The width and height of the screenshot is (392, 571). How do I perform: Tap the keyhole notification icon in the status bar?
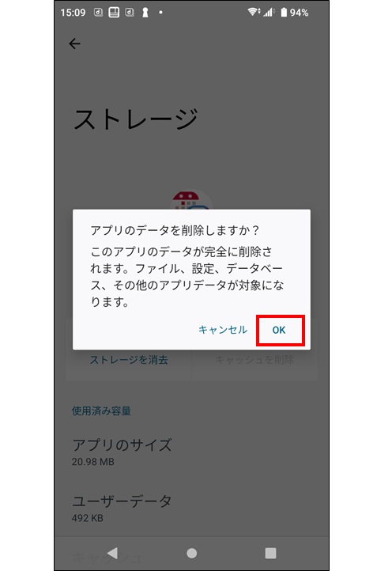(x=145, y=13)
